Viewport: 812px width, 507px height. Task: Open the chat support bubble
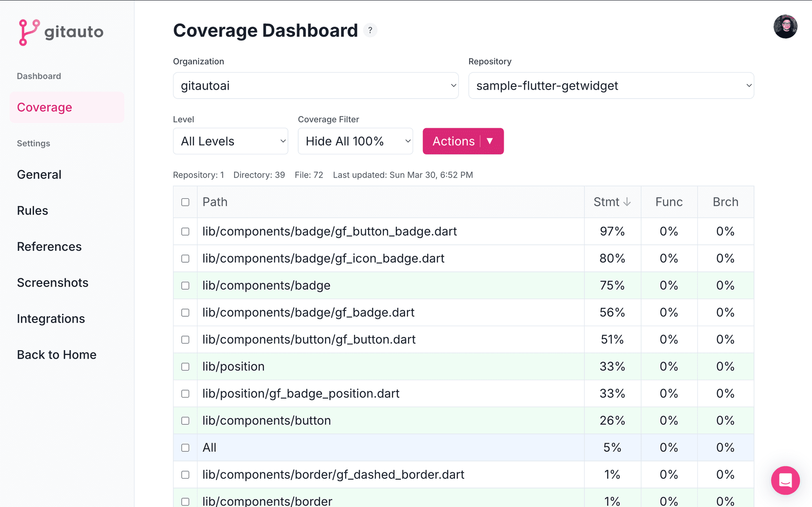(x=785, y=480)
